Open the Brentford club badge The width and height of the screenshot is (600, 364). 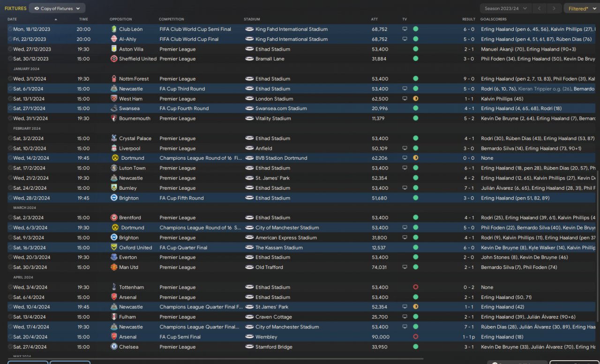114,218
